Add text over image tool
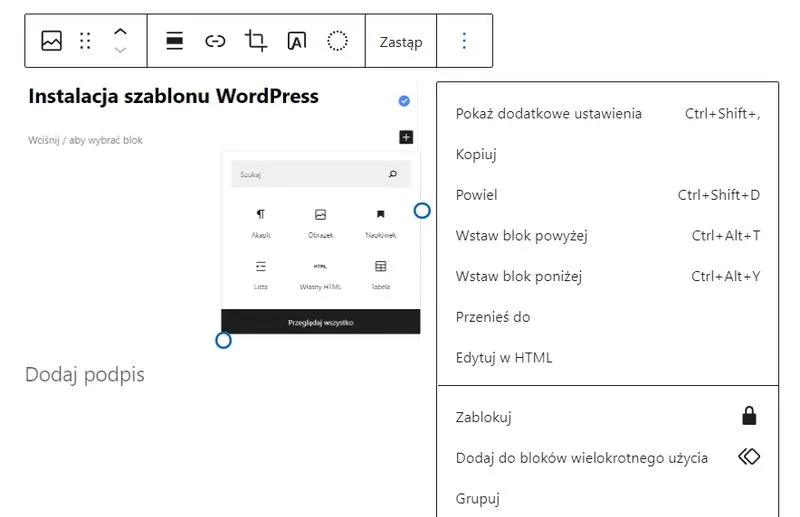Image resolution: width=800 pixels, height=517 pixels. coord(297,41)
